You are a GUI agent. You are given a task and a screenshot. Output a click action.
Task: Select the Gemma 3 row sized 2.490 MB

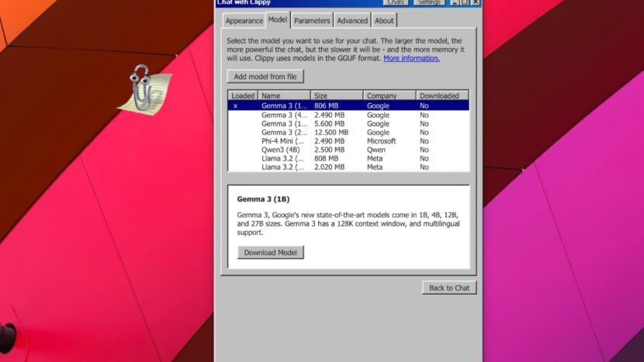coord(348,115)
